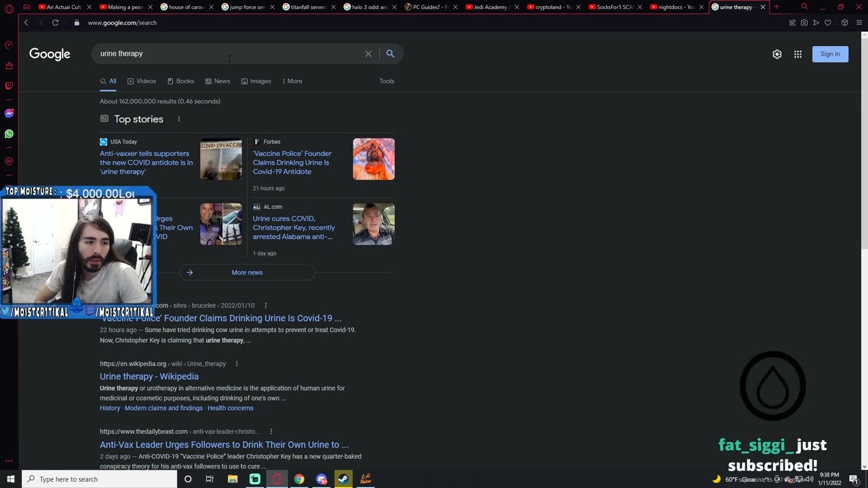
Task: Open Opera snapshot camera icon
Action: [x=804, y=22]
